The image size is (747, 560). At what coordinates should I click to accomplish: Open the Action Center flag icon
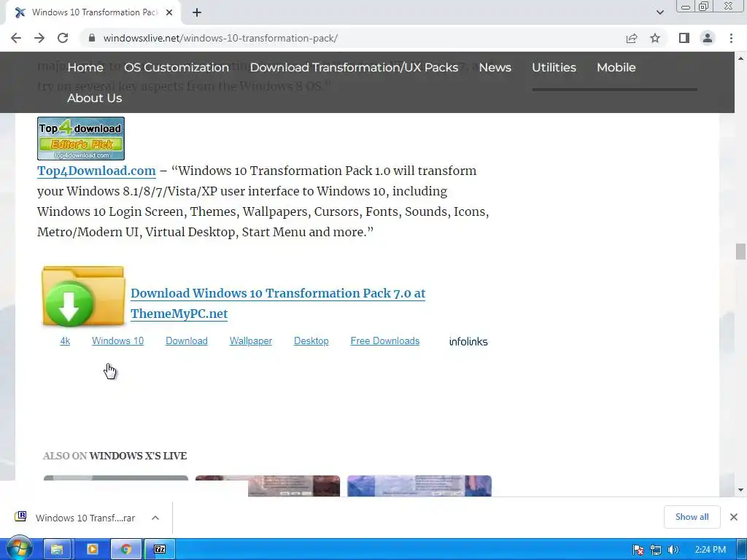[638, 550]
